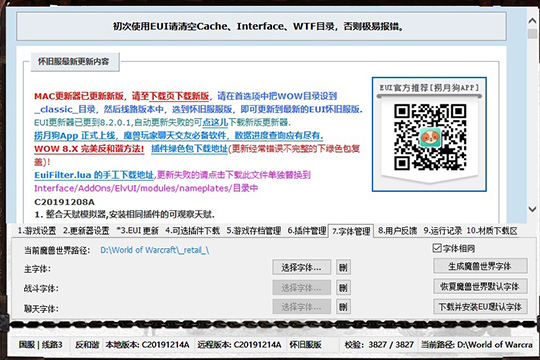Click the 点这儿 updater download link

(x=215, y=122)
